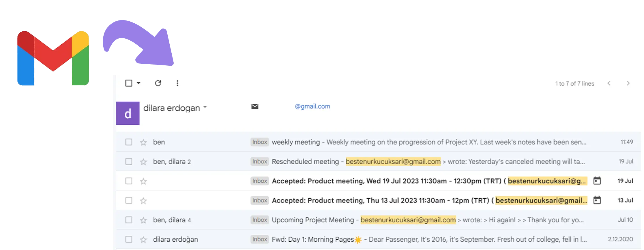Viewport: 644px width, 250px height.
Task: Click the refresh icon in the toolbar
Action: click(x=158, y=83)
